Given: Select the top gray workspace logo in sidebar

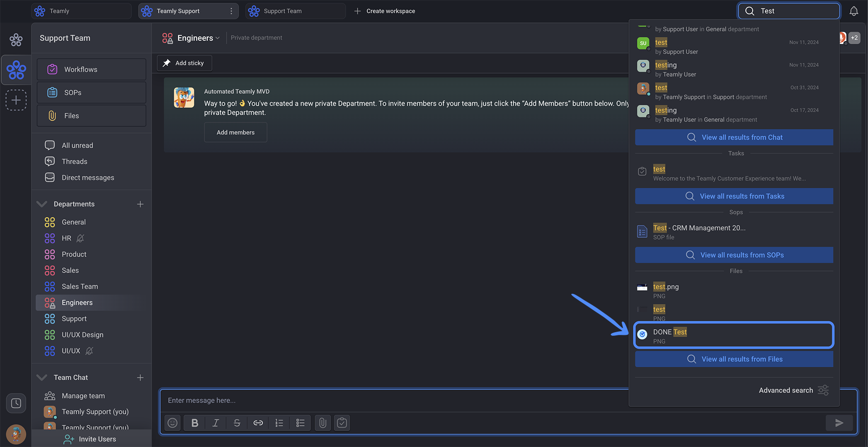Looking at the screenshot, I should point(16,40).
